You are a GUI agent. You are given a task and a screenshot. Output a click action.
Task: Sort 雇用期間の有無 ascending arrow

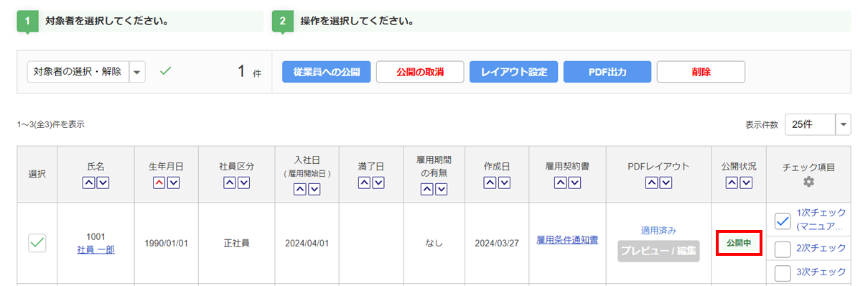click(x=426, y=190)
